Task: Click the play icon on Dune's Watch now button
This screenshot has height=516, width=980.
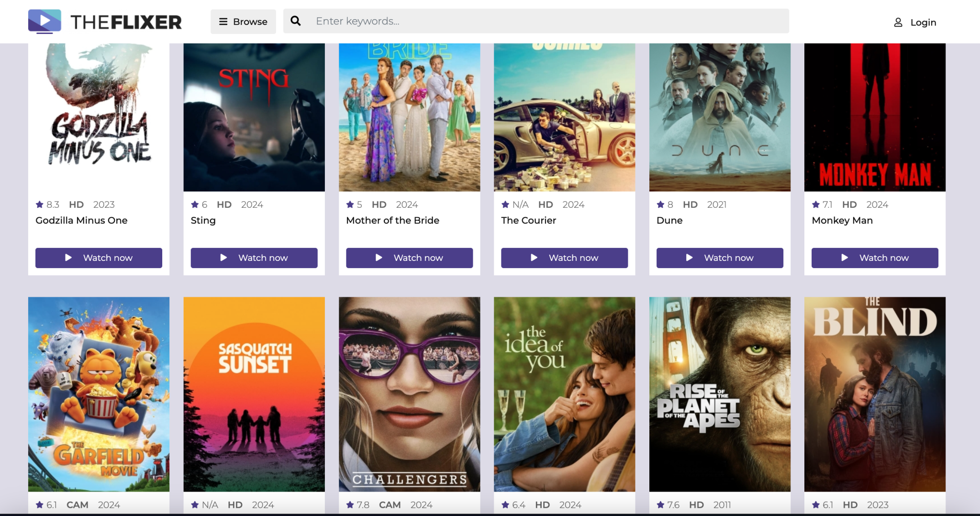Action: pyautogui.click(x=689, y=257)
